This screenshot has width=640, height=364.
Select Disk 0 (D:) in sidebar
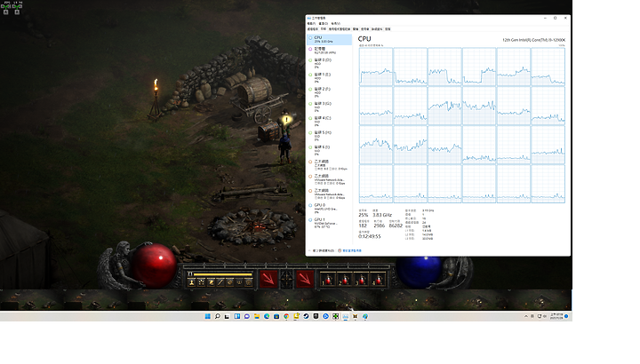tap(329, 63)
